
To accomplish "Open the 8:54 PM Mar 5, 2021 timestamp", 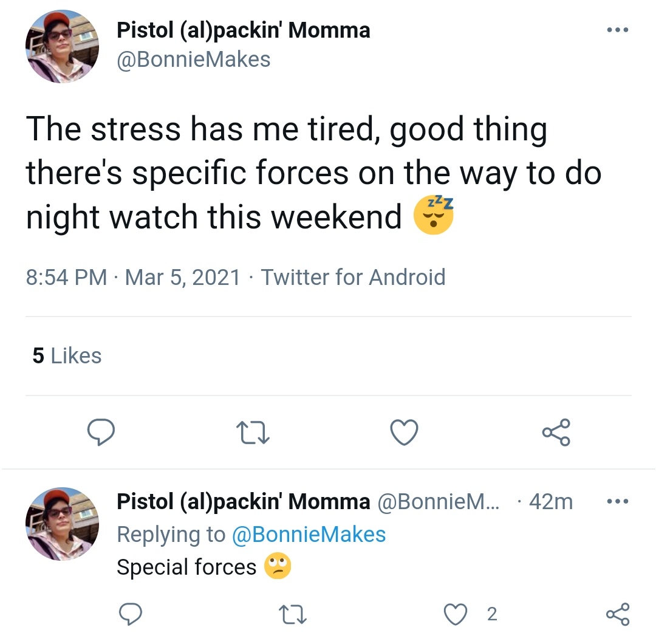I will point(133,277).
